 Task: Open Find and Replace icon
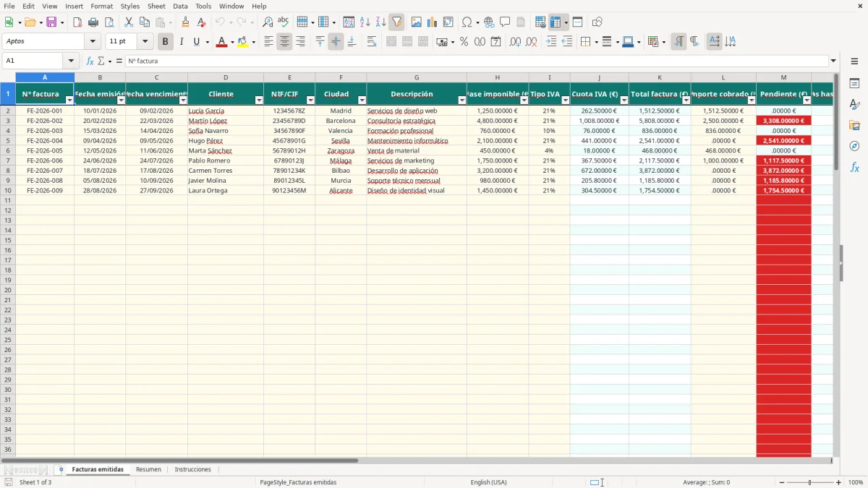pos(268,22)
